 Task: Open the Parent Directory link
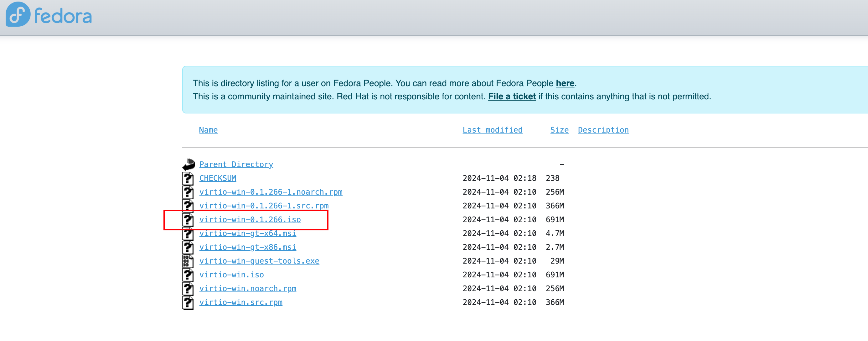236,164
